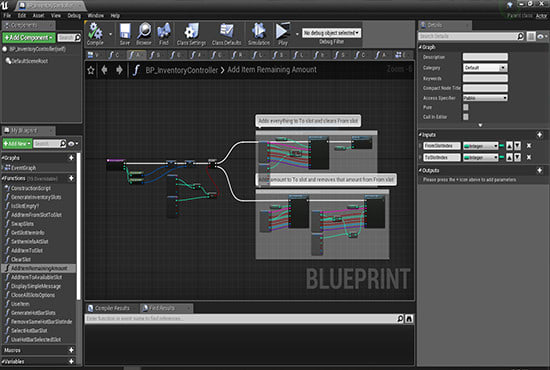Open the debug object selection dropdown
The image size is (550, 370).
pyautogui.click(x=331, y=33)
